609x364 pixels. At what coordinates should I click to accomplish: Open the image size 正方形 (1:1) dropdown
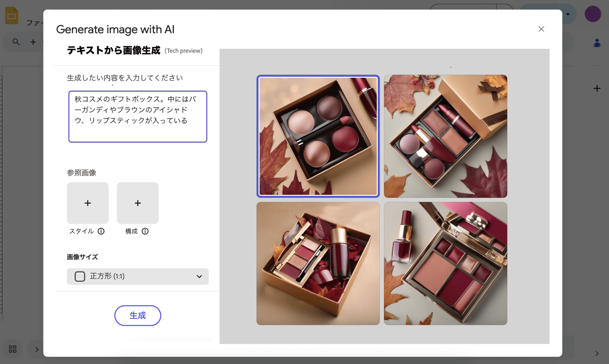[x=138, y=277]
